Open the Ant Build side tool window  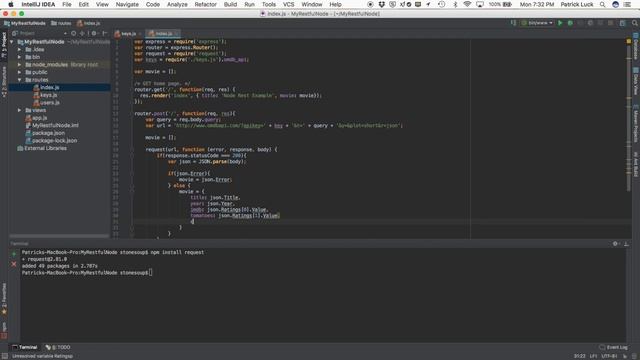coord(636,164)
